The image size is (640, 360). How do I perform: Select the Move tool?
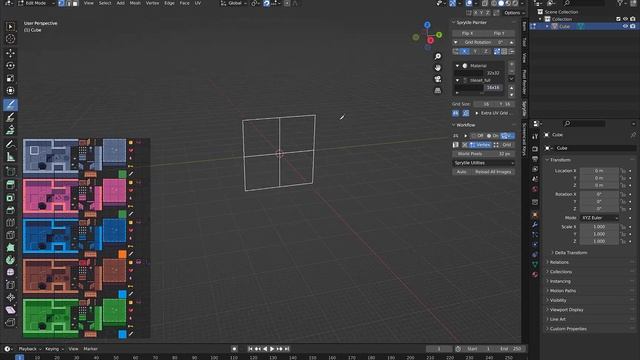(x=10, y=53)
